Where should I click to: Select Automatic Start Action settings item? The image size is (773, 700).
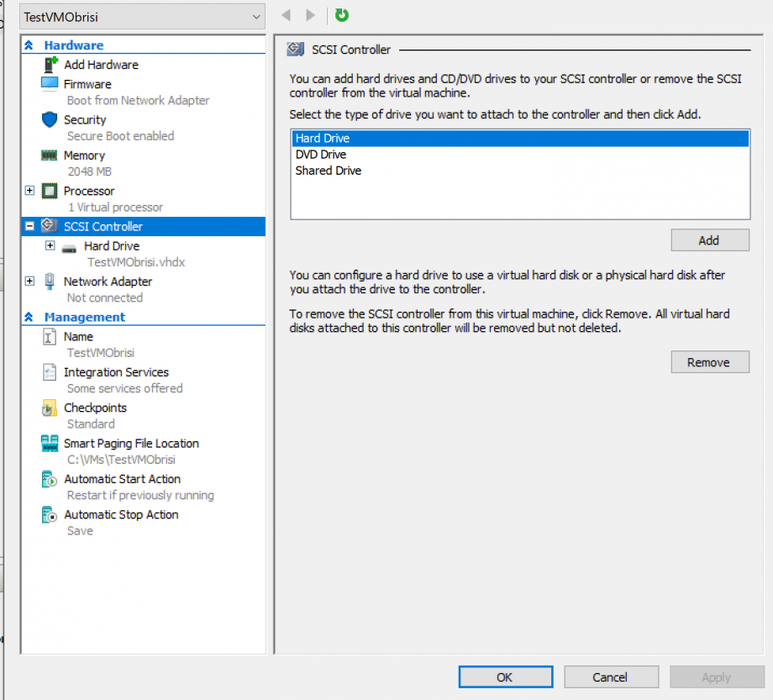coord(122,479)
